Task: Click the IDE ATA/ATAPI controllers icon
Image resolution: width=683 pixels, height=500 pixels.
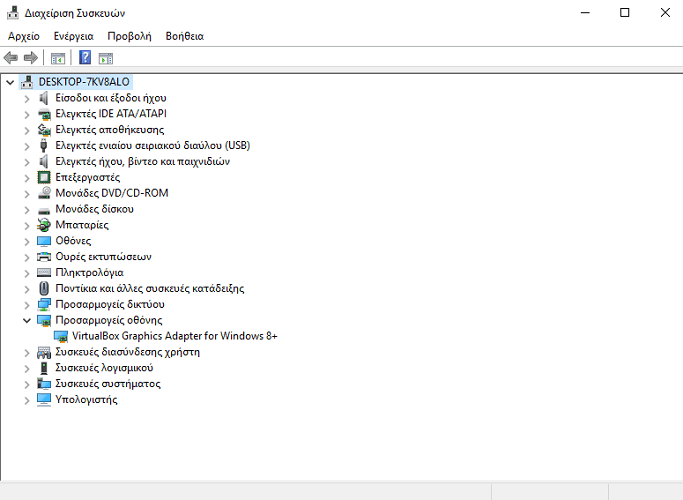Action: coord(44,114)
